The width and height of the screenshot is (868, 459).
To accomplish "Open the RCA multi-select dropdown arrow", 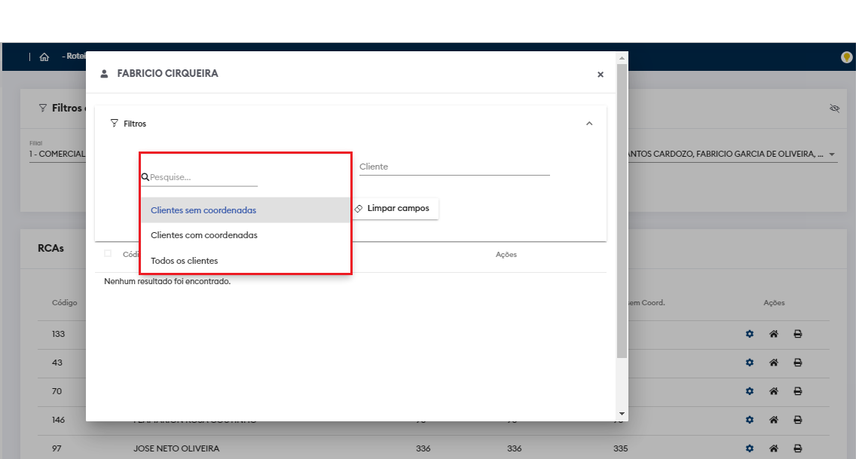I will coord(832,155).
